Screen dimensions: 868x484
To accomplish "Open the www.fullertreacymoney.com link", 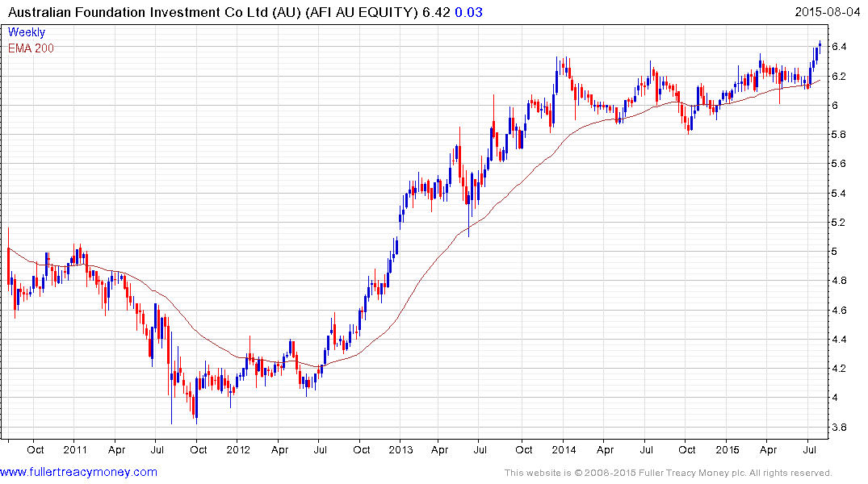I will pos(78,473).
